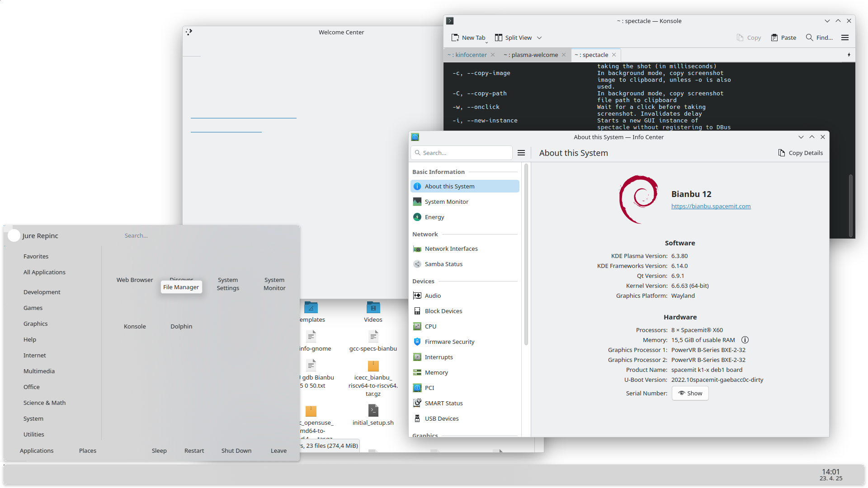Open the Audio devices entry
The height and width of the screenshot is (488, 868).
coord(465,296)
